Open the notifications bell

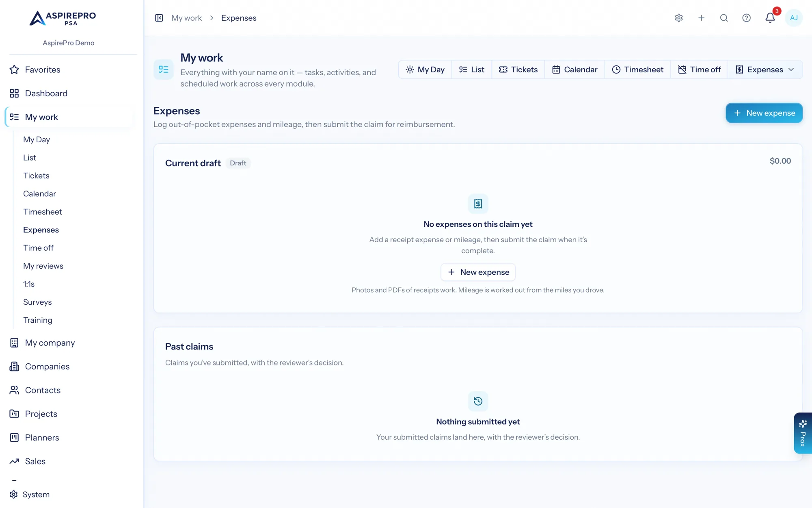(x=770, y=18)
